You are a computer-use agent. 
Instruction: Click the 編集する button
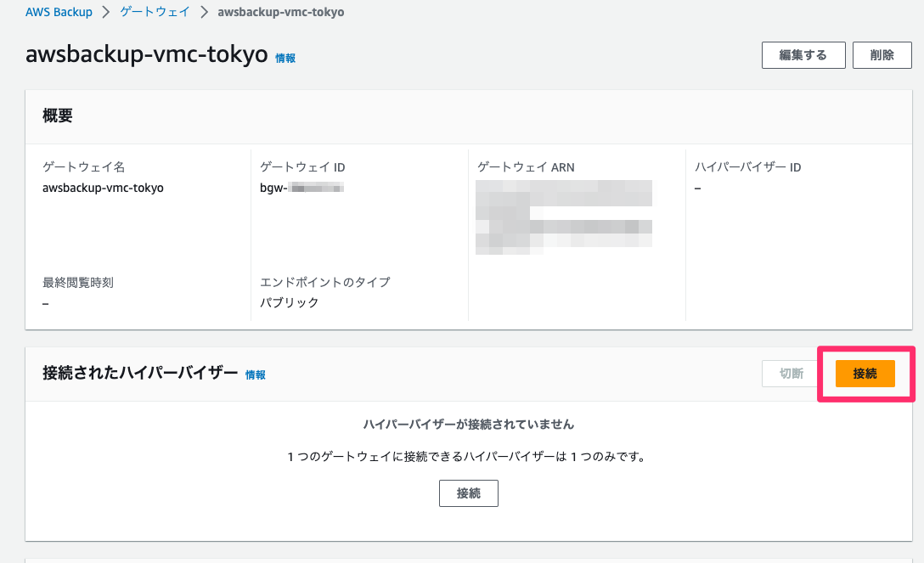(x=803, y=54)
